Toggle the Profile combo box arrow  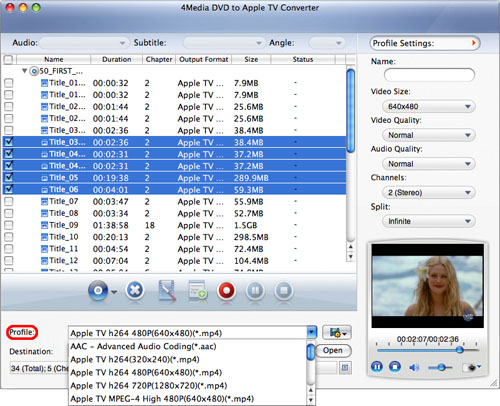point(312,333)
